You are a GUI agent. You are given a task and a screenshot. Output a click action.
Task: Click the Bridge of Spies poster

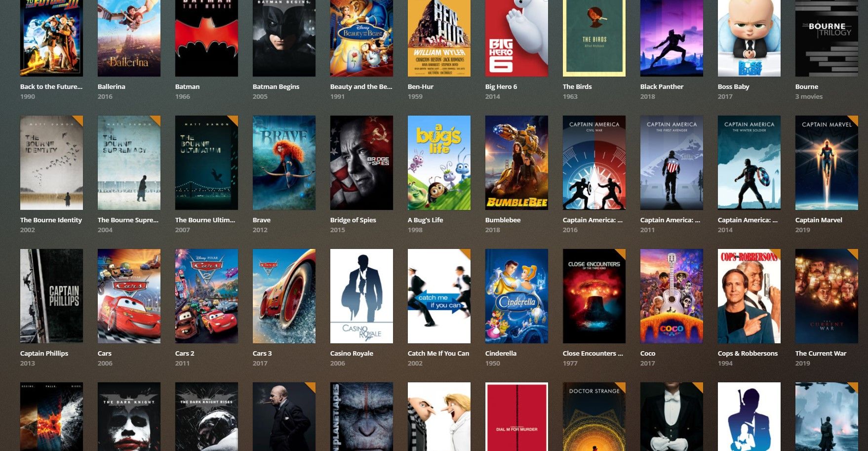[x=361, y=163]
